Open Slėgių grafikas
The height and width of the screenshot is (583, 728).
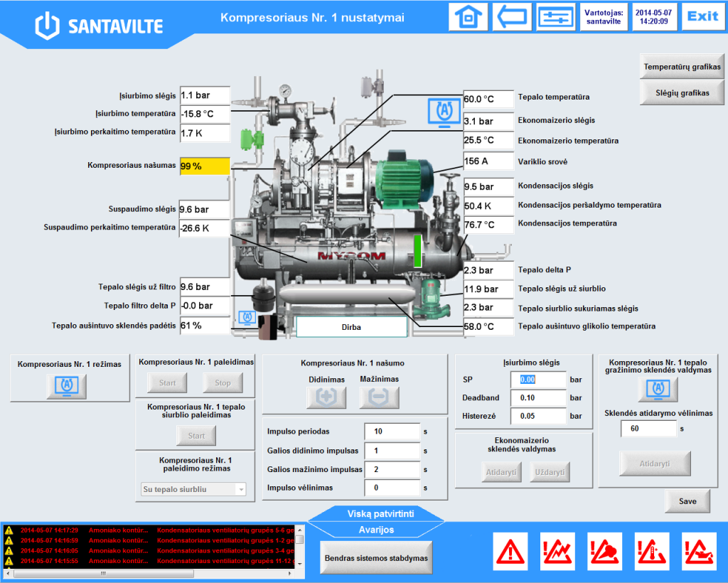[x=682, y=93]
